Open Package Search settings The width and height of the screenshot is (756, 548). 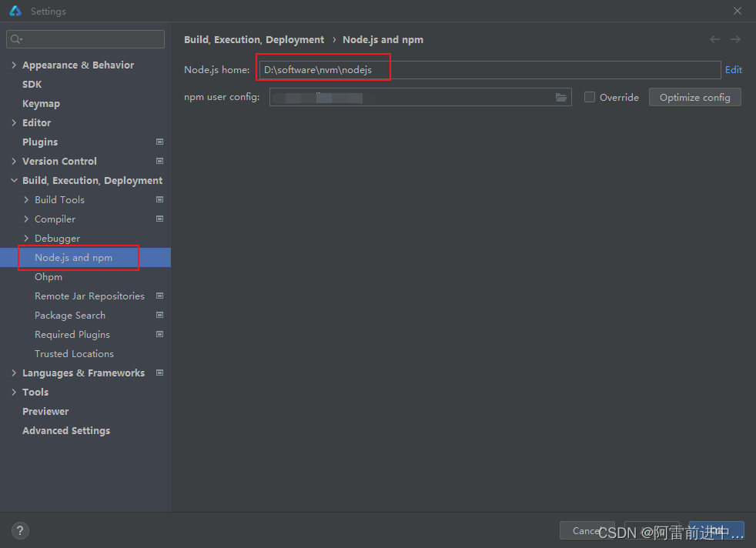click(x=70, y=316)
